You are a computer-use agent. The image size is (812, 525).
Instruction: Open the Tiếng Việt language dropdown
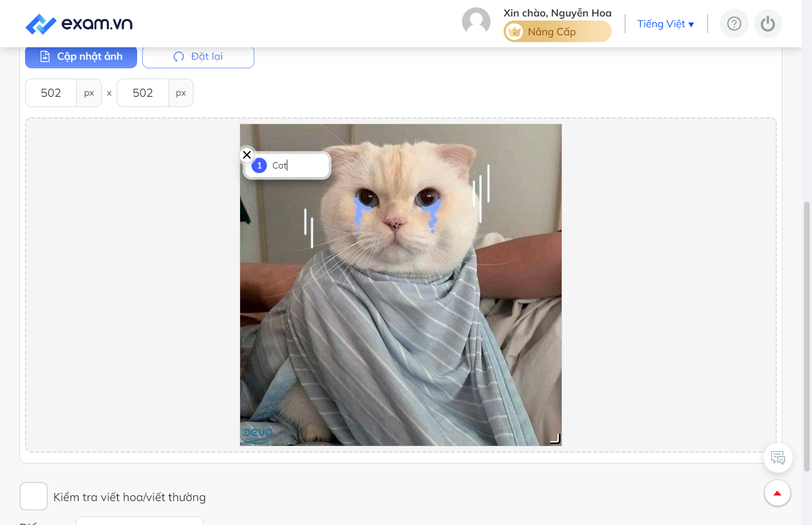click(x=665, y=24)
